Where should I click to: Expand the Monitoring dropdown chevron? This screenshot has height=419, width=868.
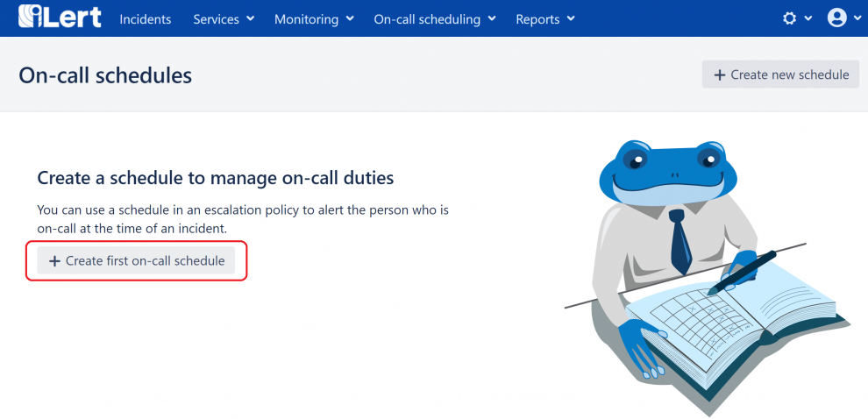click(350, 18)
